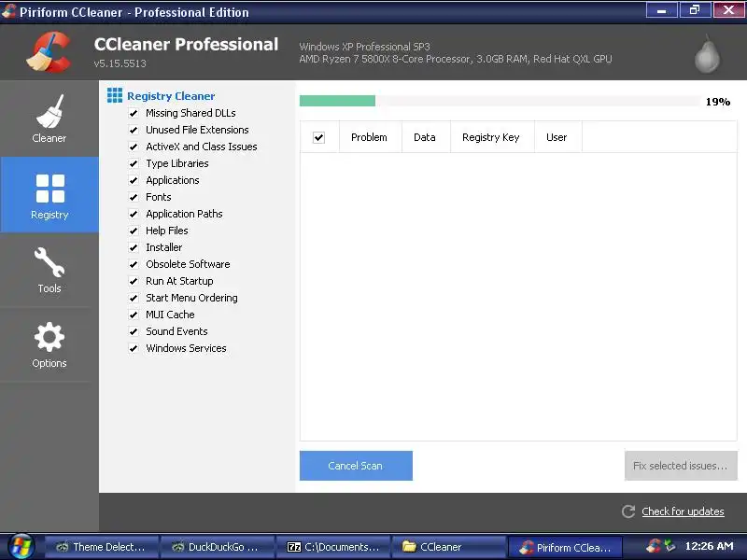Viewport: 747px width, 560px height.
Task: Minimize the CCleaner window
Action: (x=661, y=10)
